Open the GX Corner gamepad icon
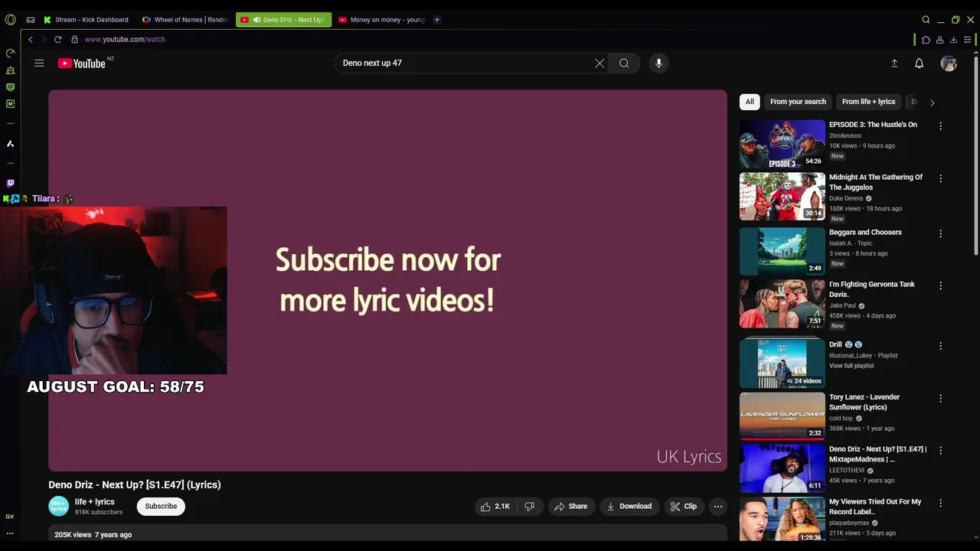 tap(30, 20)
